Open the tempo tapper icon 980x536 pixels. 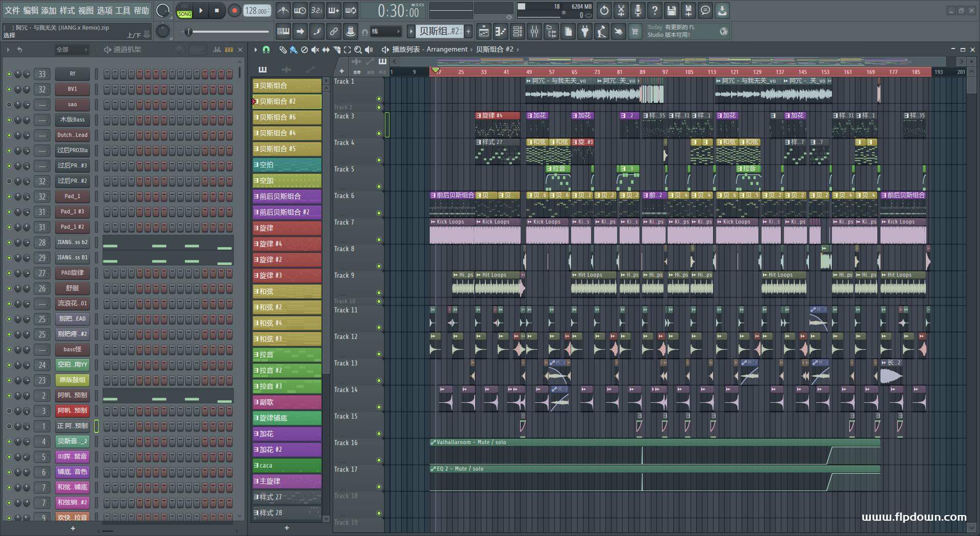602,32
